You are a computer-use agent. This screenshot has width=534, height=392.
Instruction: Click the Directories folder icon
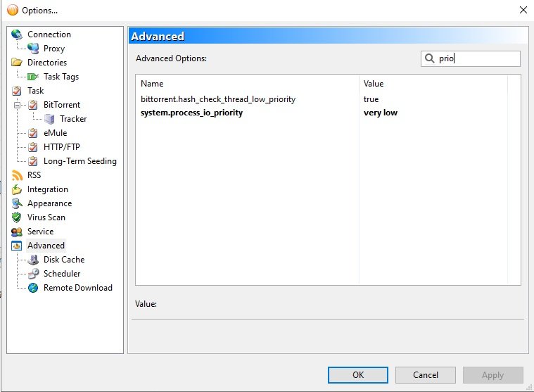(x=17, y=63)
